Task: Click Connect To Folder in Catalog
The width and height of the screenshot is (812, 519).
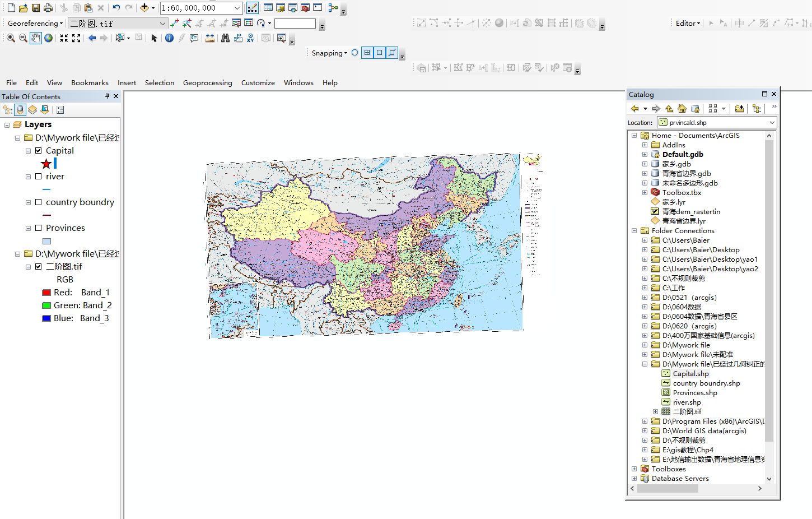Action: (x=739, y=109)
